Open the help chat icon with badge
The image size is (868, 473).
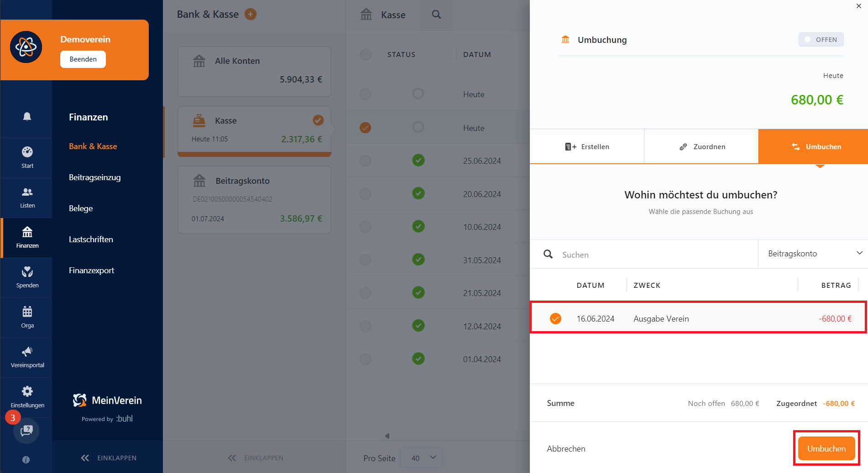(x=26, y=431)
